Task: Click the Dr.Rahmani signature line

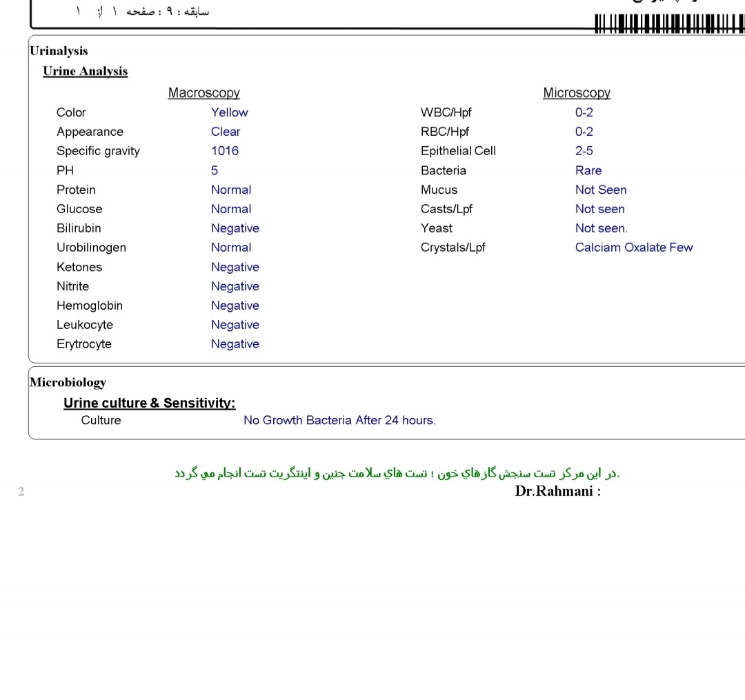Action: (558, 491)
